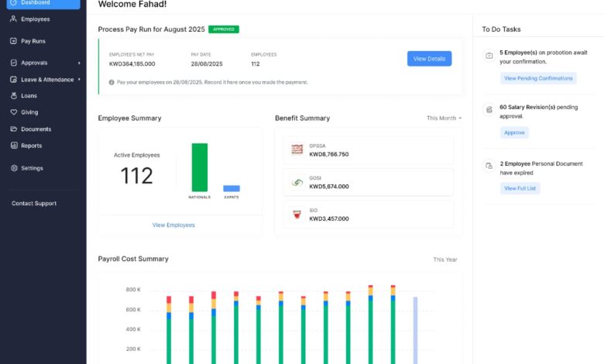Click the Loans icon in sidebar

[x=13, y=96]
